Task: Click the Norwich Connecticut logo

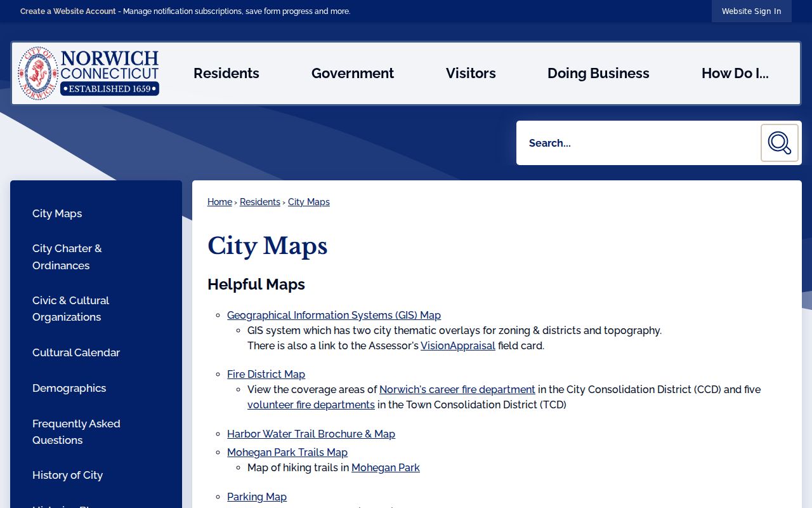Action: coord(88,73)
